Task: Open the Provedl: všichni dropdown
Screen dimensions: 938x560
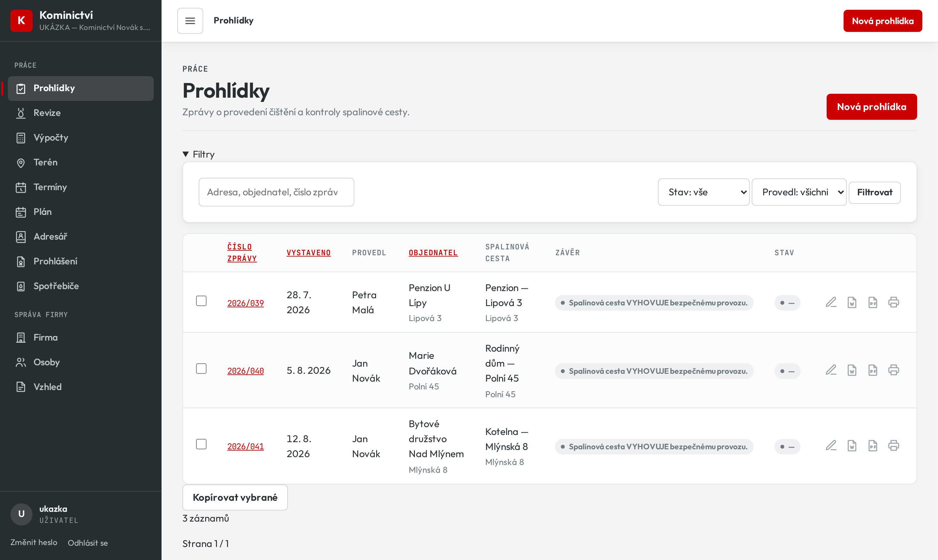Action: pos(799,192)
